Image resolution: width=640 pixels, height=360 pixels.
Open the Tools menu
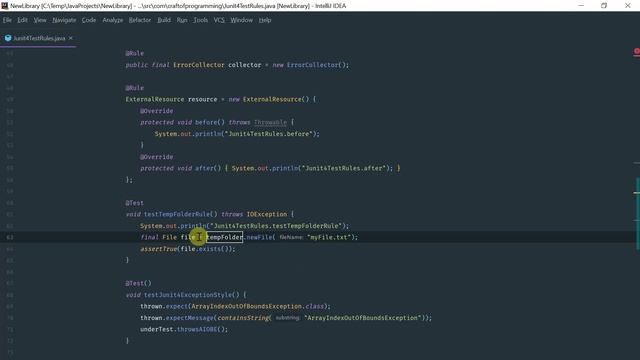(x=200, y=20)
